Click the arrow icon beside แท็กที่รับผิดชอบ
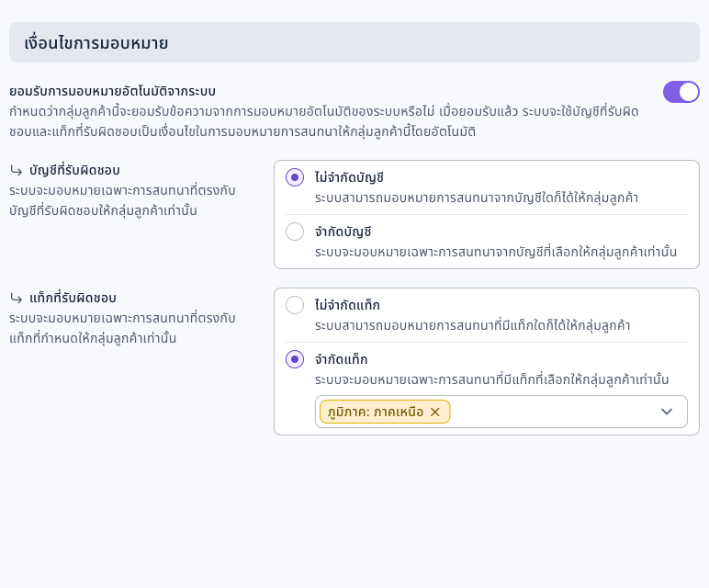The width and height of the screenshot is (709, 588). pyautogui.click(x=17, y=298)
